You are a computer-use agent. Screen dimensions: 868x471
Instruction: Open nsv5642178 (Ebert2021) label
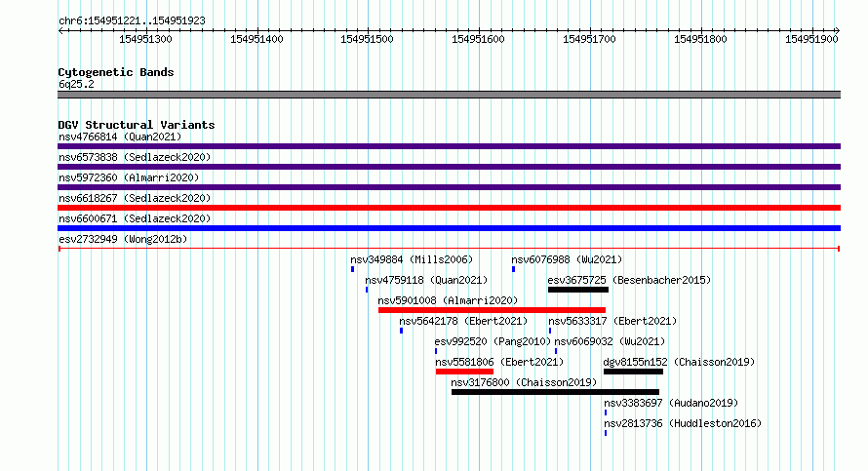click(x=463, y=321)
